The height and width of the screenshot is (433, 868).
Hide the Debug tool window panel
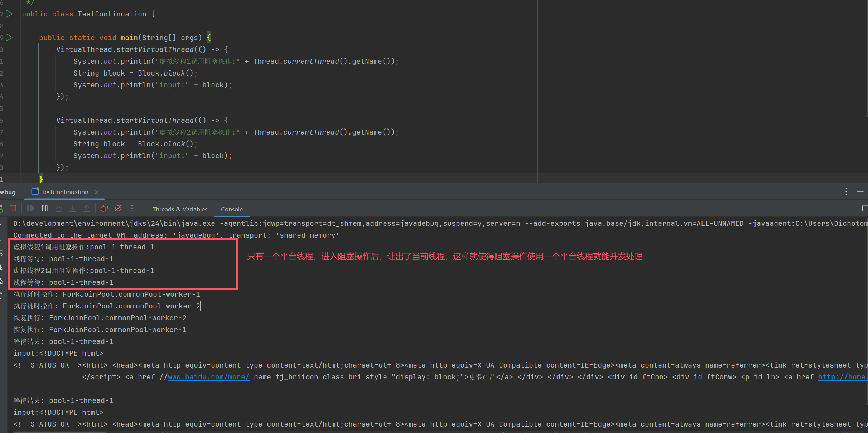tap(860, 192)
